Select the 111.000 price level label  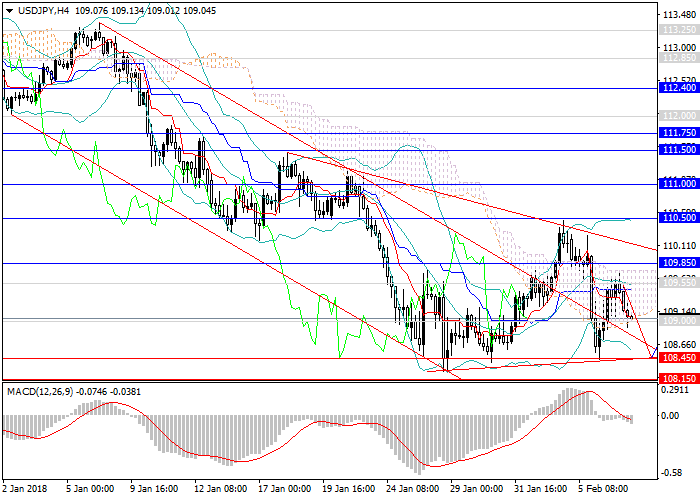678,184
